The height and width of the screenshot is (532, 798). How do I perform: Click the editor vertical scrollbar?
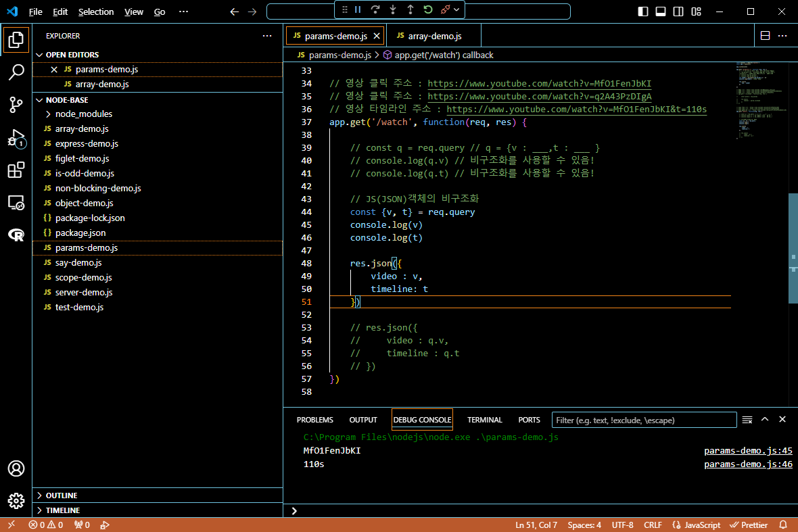click(x=793, y=248)
